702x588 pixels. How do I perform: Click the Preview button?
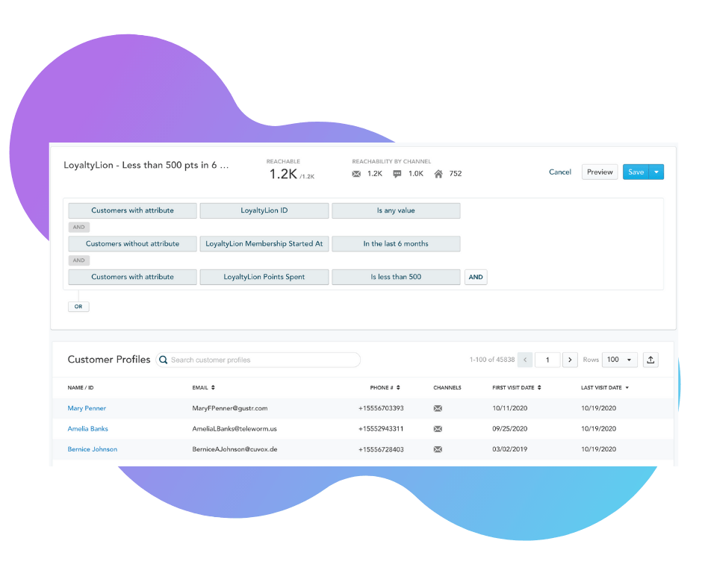pyautogui.click(x=600, y=172)
